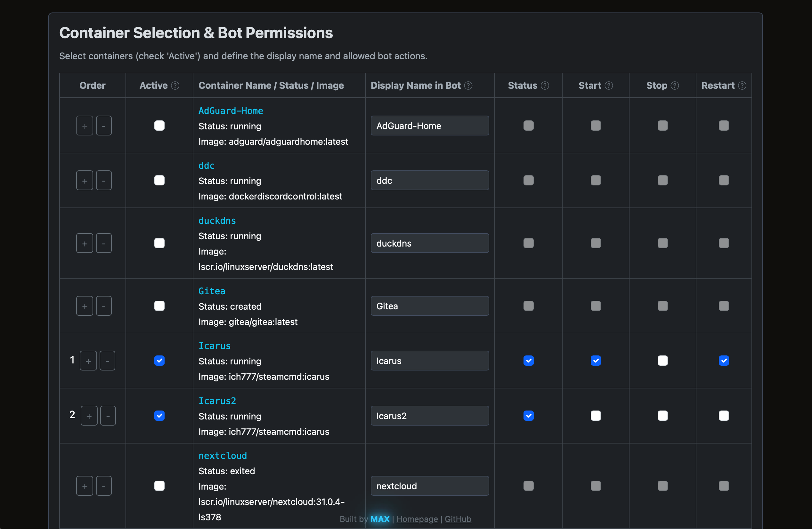Click 'Image: adguard/adguardhome:latest' text
Viewport: 812px width, 529px height.
click(273, 141)
